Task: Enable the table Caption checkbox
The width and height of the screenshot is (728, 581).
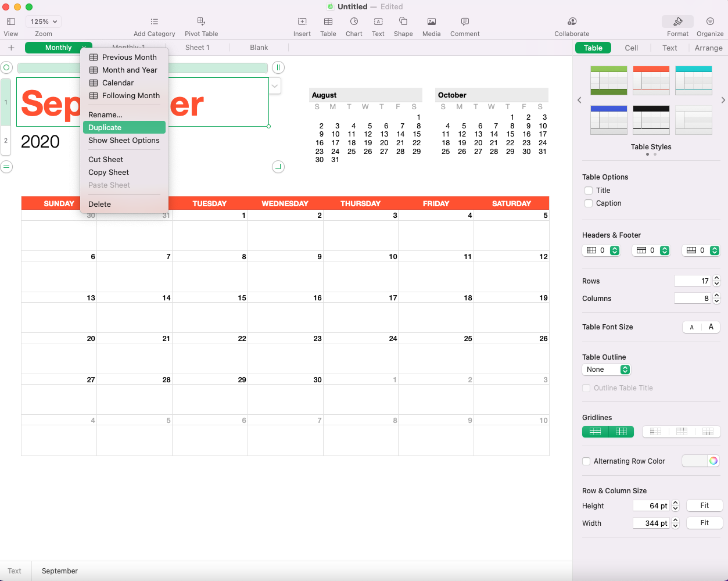Action: [589, 203]
